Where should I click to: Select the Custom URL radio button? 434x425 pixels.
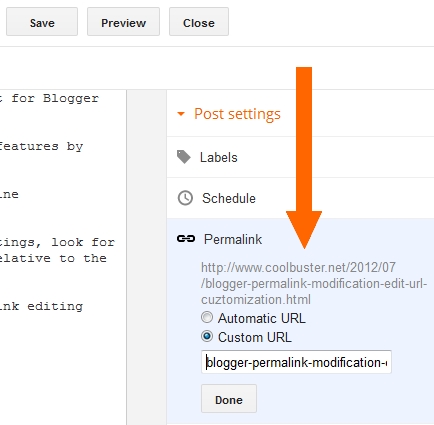click(x=207, y=336)
